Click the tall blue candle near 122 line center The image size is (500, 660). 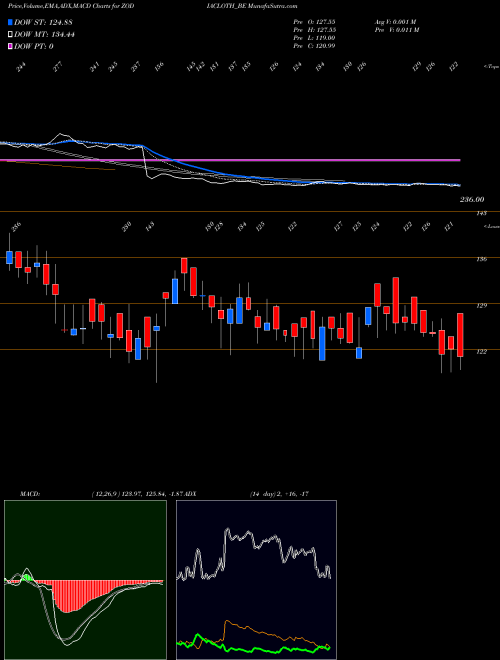tap(322, 343)
